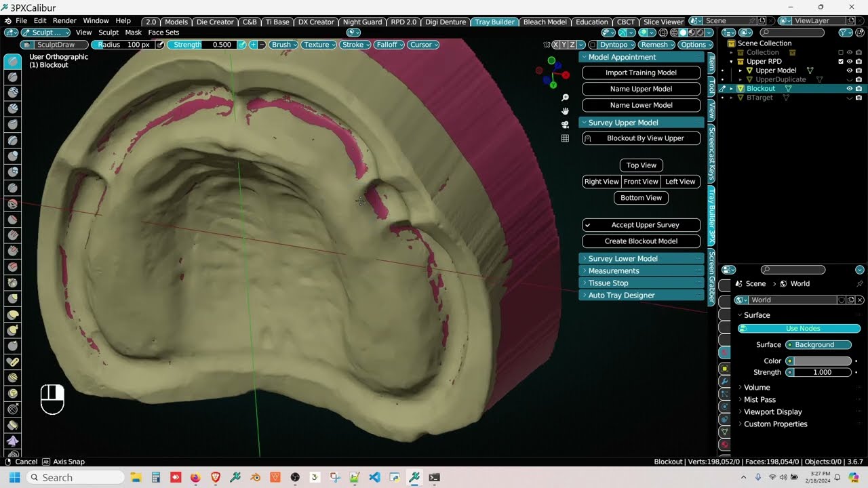This screenshot has width=868, height=488.
Task: Duplicate the World datablock with copy icon
Action: (850, 300)
